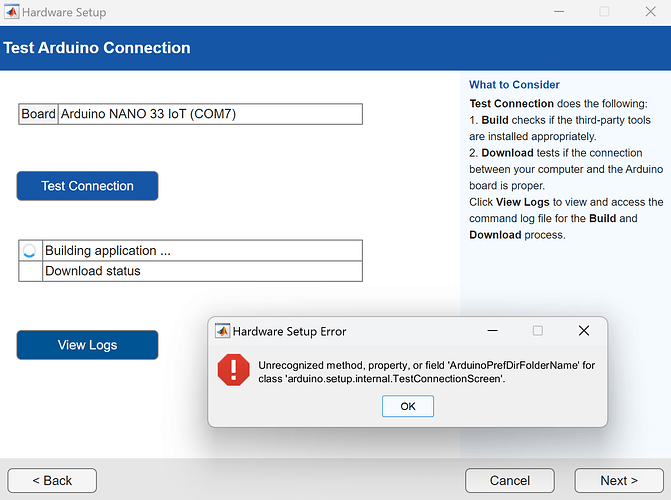Close the Hardware Setup Error dialog
This screenshot has width=671, height=500.
583,331
